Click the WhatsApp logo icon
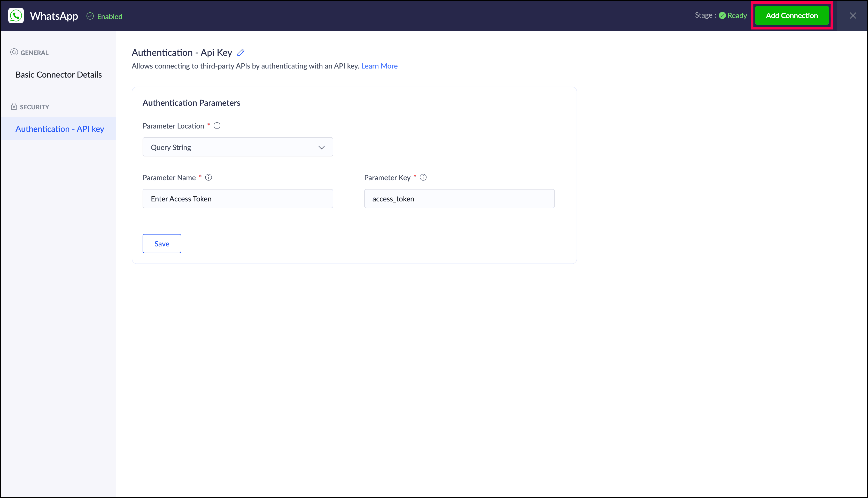The image size is (868, 498). click(16, 16)
